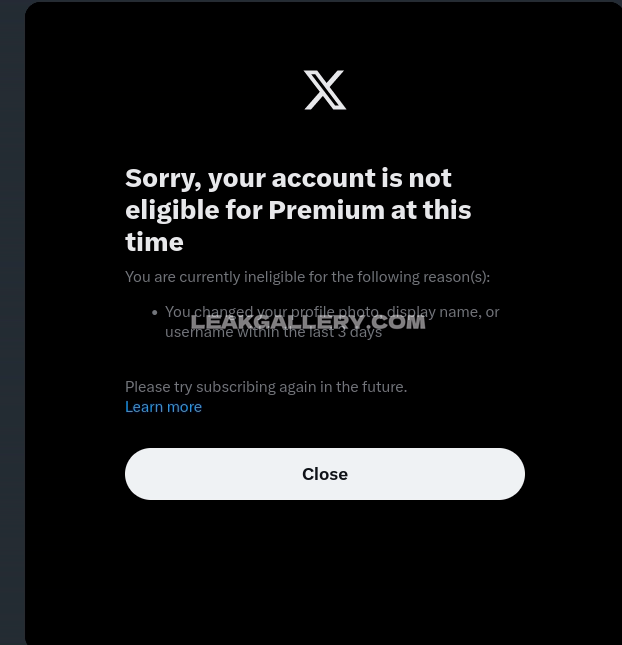Click the word 'time' ending the heading
This screenshot has width=622, height=645.
[154, 242]
